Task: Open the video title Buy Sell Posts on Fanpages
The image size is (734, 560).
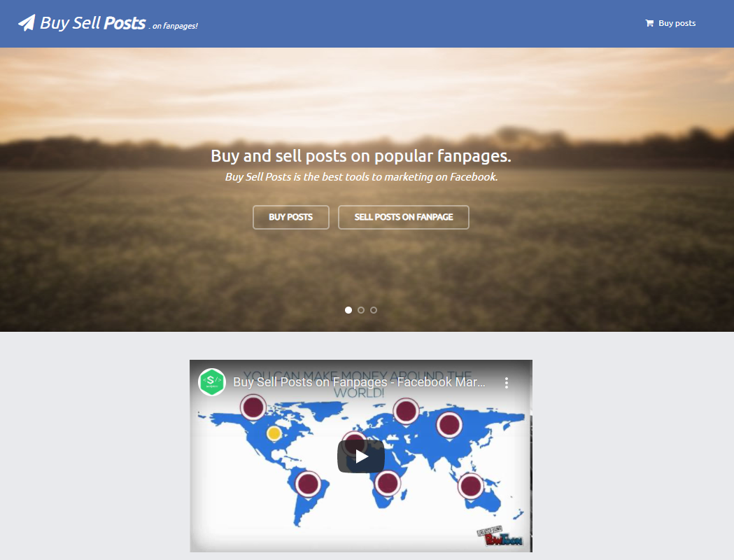Action: click(x=359, y=382)
